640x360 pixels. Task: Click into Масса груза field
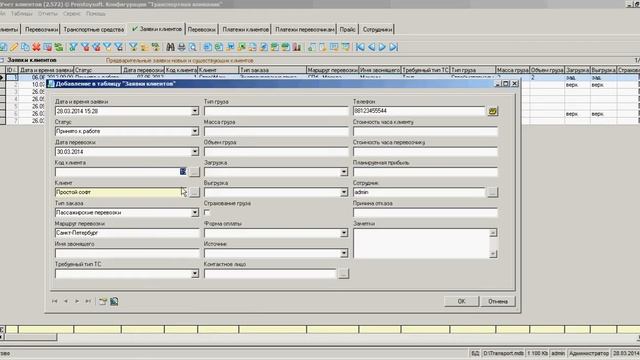pyautogui.click(x=276, y=131)
